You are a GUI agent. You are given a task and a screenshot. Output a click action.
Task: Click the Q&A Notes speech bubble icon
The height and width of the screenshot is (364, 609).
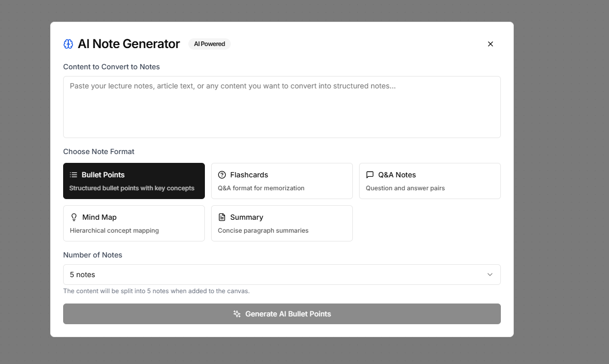[x=370, y=175]
